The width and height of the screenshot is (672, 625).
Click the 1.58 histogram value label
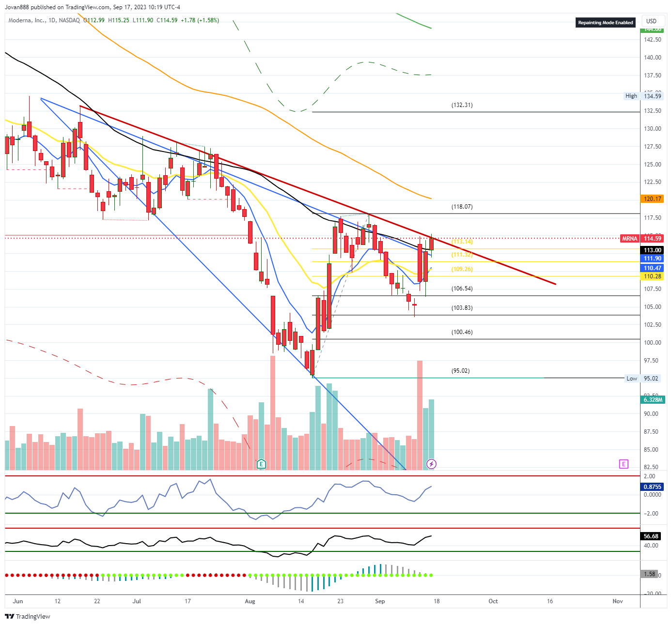650,574
